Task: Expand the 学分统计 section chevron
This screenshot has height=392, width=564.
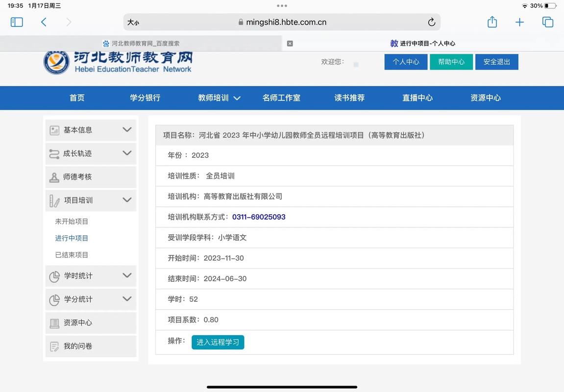Action: pyautogui.click(x=127, y=299)
